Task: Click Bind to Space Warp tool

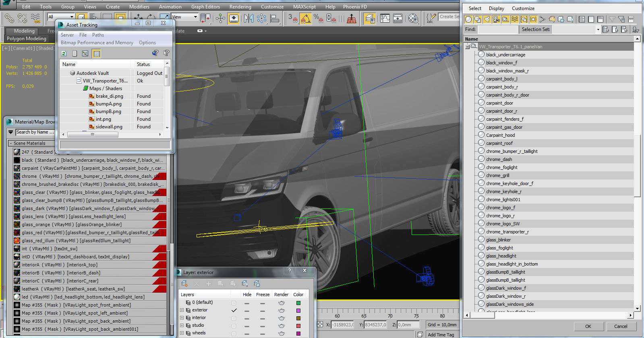Action: (35, 18)
